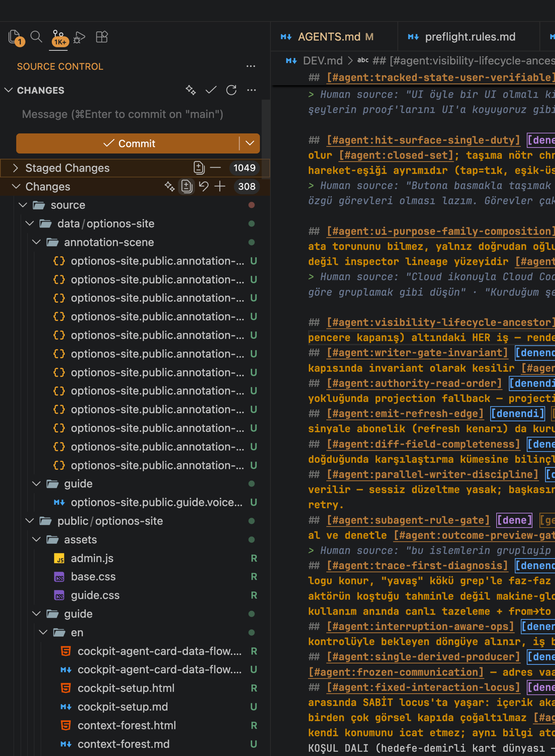Screen dimensions: 555x756
Task: Click [denendi] tag beside emit-refresh-edge
Action: (x=518, y=413)
